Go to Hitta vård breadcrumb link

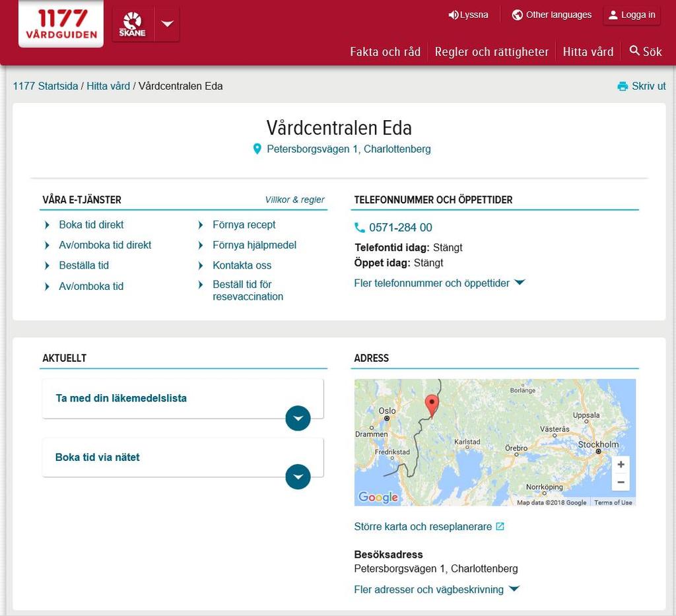click(108, 86)
